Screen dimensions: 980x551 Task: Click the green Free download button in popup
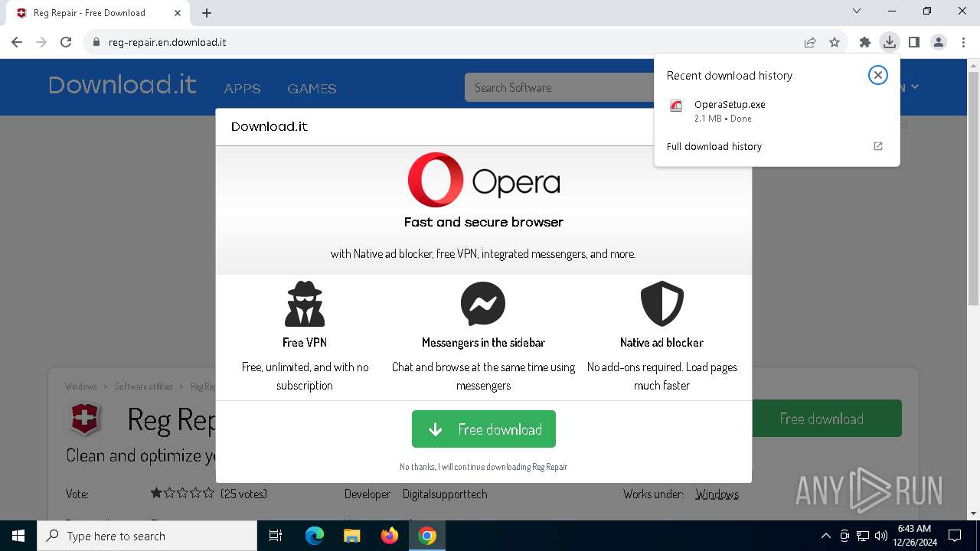tap(484, 429)
